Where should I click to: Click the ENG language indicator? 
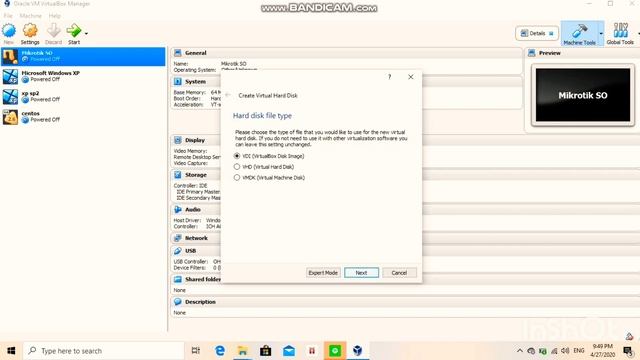[x=579, y=351]
